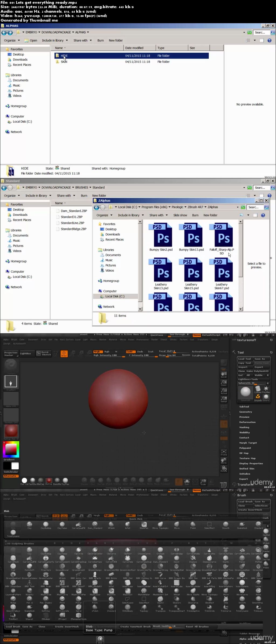Click the Solo icon below the sphere canvas

coord(187,482)
